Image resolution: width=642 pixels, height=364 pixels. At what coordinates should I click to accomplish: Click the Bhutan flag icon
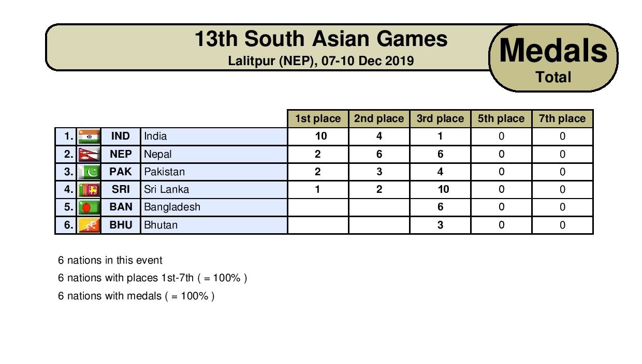(89, 225)
